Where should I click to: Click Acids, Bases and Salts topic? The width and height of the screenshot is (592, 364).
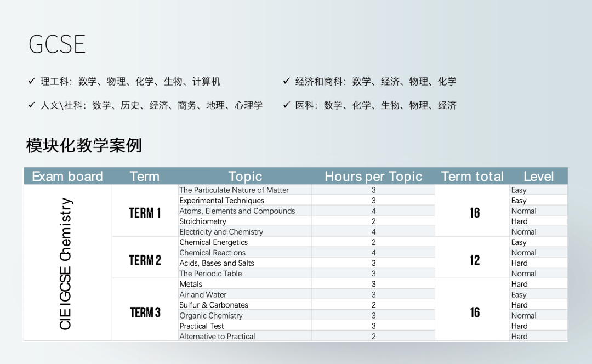[x=217, y=263]
